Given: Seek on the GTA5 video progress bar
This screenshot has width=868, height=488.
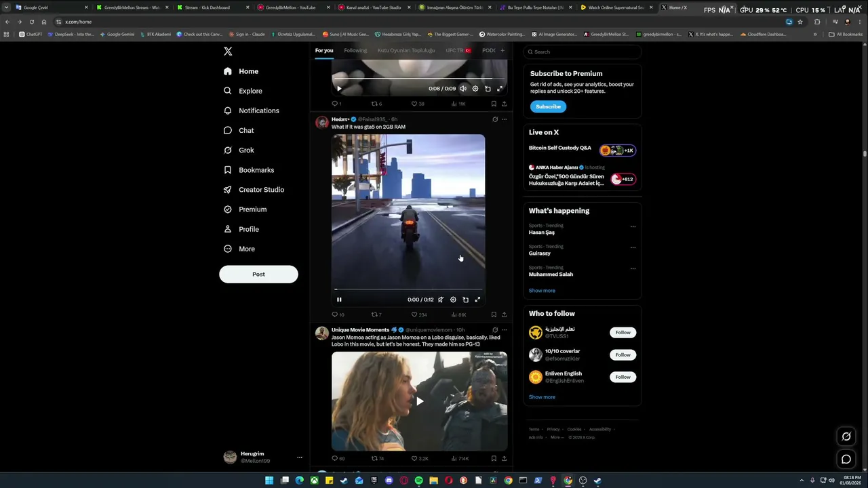Looking at the screenshot, I should coord(408,289).
